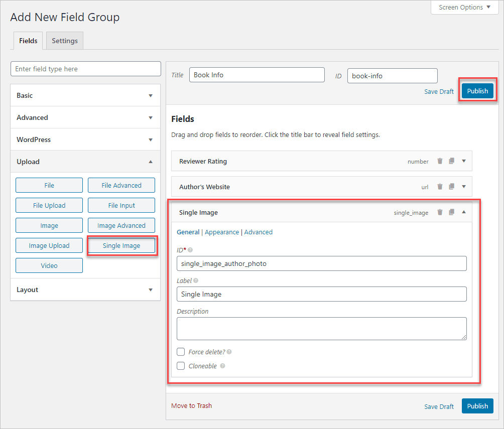
Task: Check the Cloneable checkbox
Action: [x=181, y=366]
